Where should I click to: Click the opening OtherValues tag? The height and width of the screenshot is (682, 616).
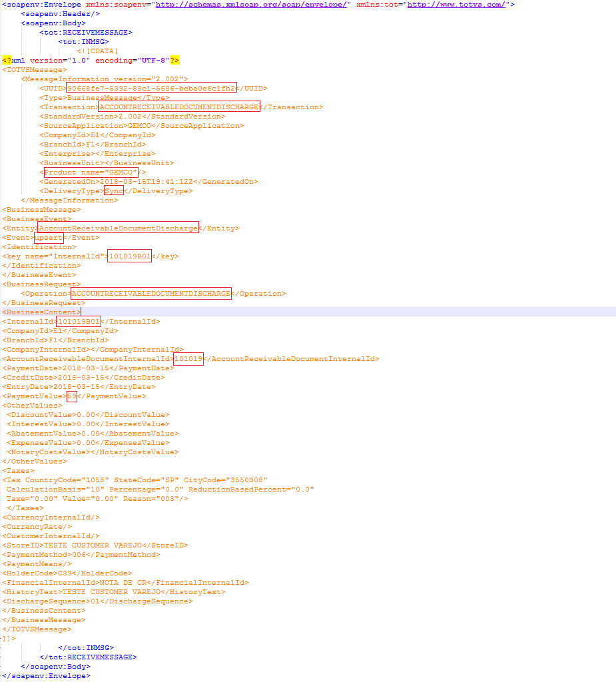[x=32, y=406]
